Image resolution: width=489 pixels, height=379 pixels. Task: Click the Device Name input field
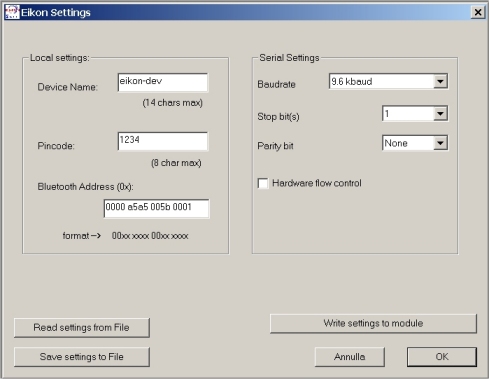tap(163, 82)
